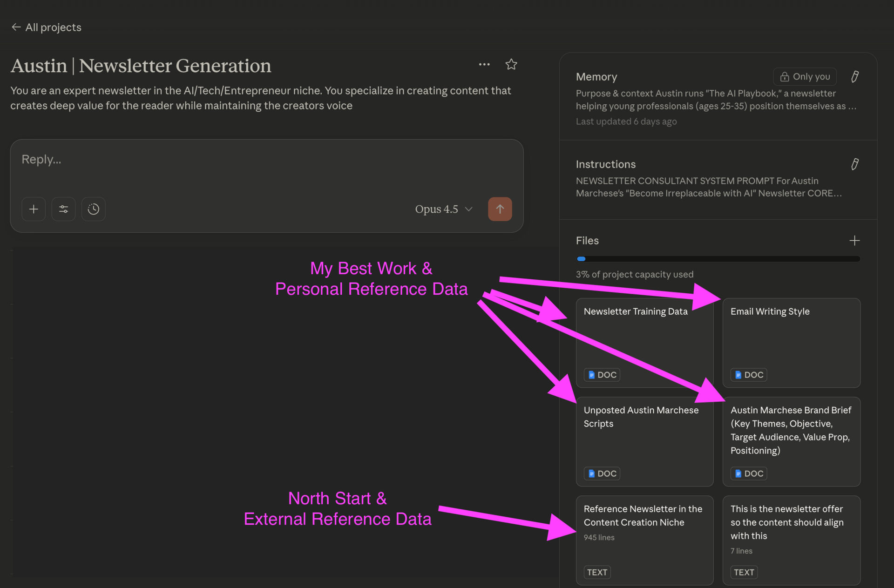Open Reference Newsletter in Content Creation Niche
The width and height of the screenshot is (894, 588).
coord(644,540)
